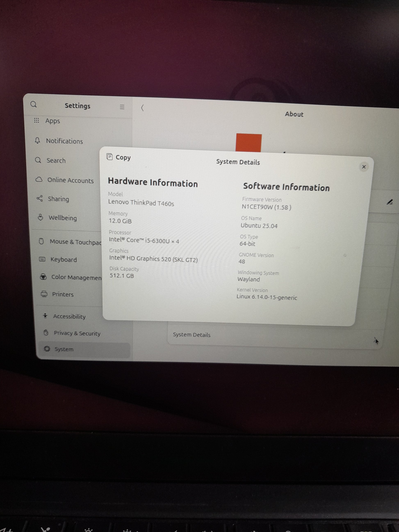This screenshot has width=399, height=532.
Task: Click the Search sidebar magnifier icon
Action: click(38, 160)
